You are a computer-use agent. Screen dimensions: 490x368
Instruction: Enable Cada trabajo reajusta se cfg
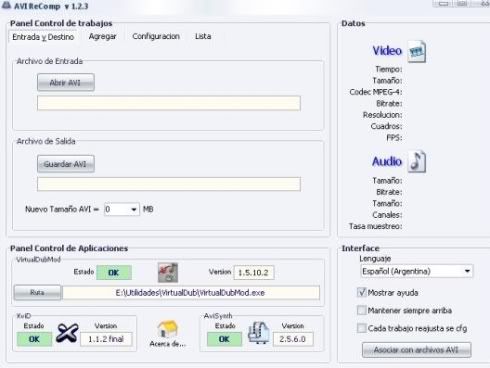click(x=361, y=328)
